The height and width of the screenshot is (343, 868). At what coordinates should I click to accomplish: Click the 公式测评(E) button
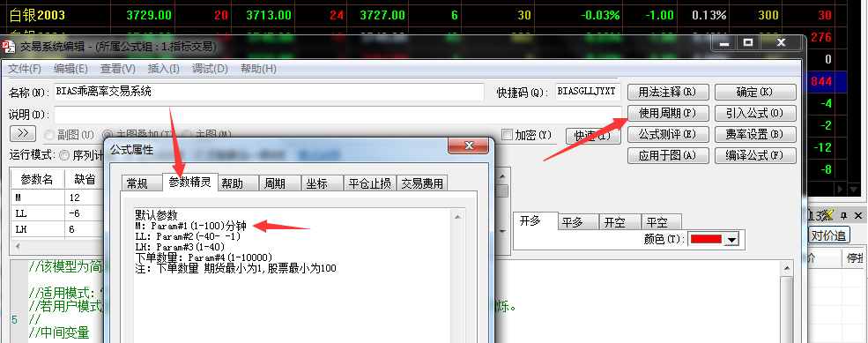tap(668, 134)
